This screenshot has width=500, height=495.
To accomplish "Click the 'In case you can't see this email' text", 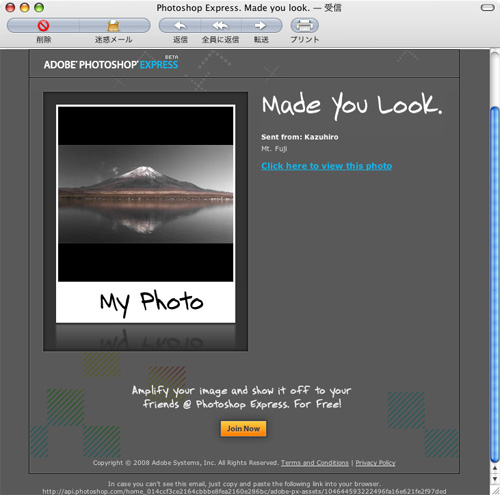I will (x=244, y=484).
